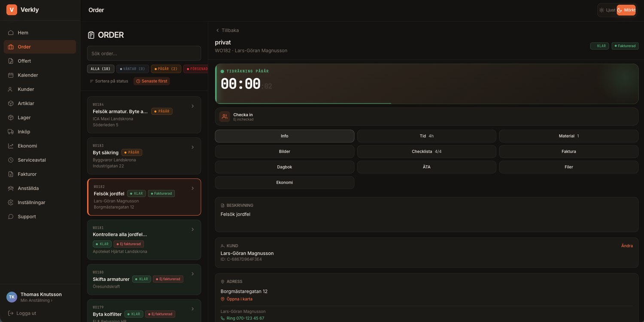The height and width of the screenshot is (322, 644).
Task: Expand order WO184 using its chevron
Action: click(193, 106)
